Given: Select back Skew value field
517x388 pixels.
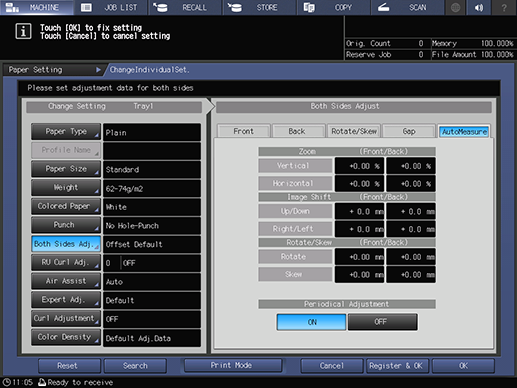Looking at the screenshot, I should 411,275.
